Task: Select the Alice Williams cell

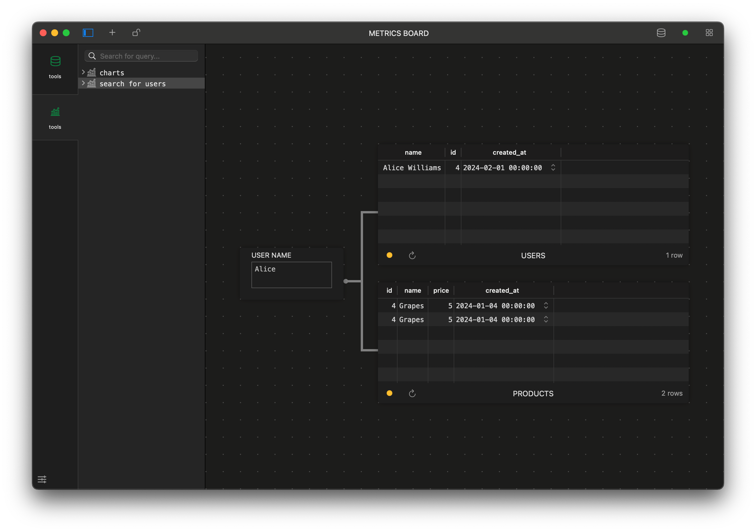Action: (x=412, y=168)
